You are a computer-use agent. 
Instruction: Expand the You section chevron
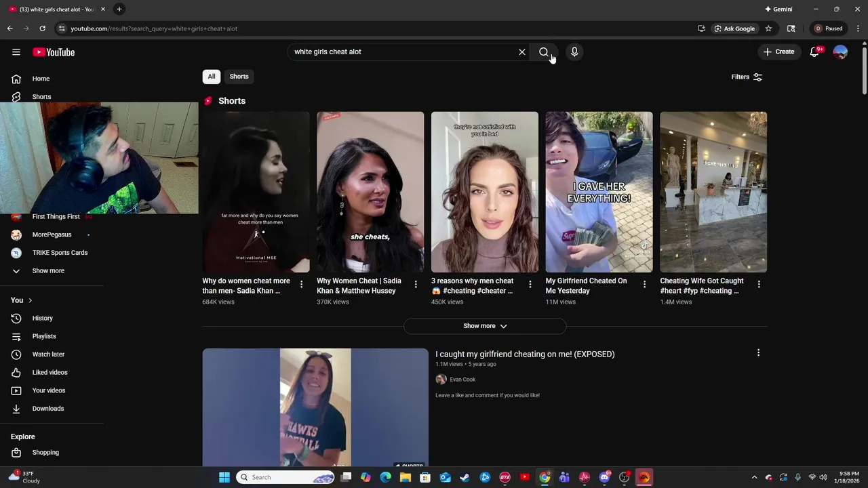click(30, 300)
